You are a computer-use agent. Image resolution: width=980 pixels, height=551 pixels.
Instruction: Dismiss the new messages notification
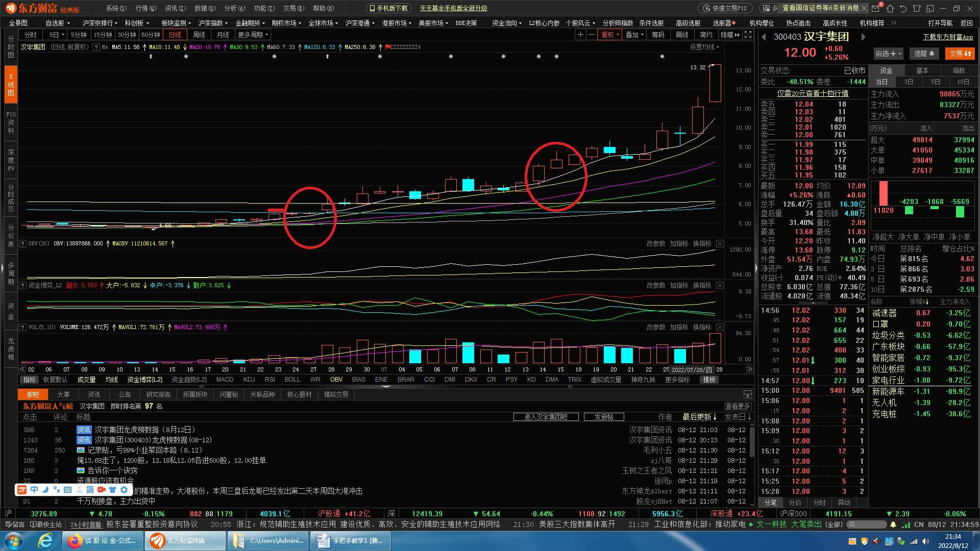pos(864,8)
